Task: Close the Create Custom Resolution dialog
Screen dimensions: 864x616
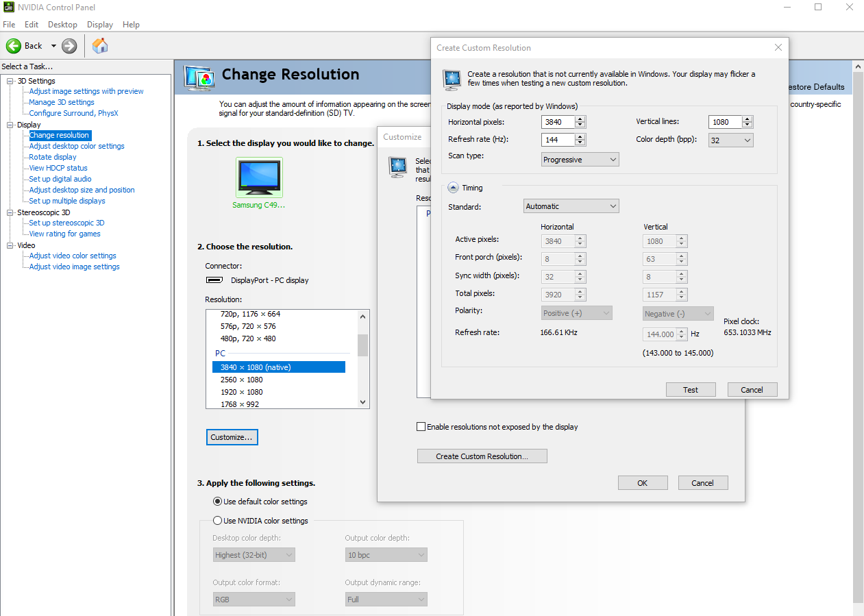Action: click(x=778, y=48)
